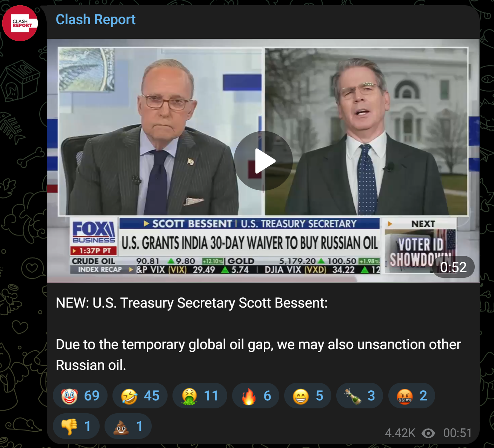Open the Clash Report channel avatar

pyautogui.click(x=20, y=23)
